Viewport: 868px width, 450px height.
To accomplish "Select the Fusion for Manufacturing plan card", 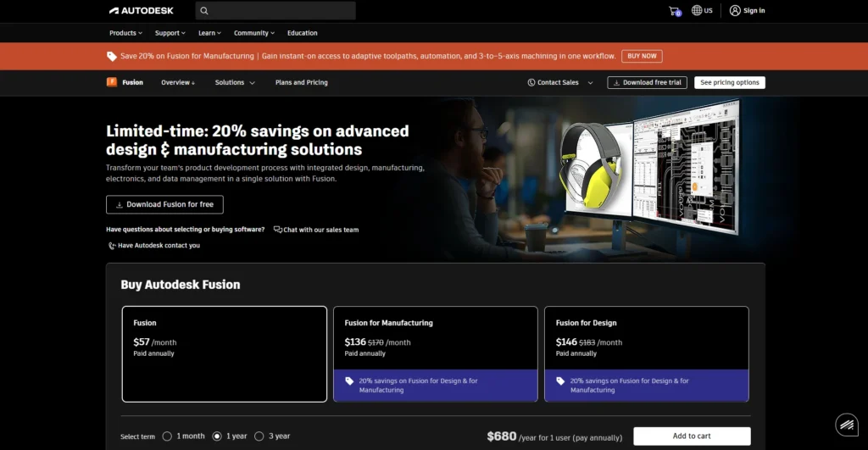I will pyautogui.click(x=435, y=354).
